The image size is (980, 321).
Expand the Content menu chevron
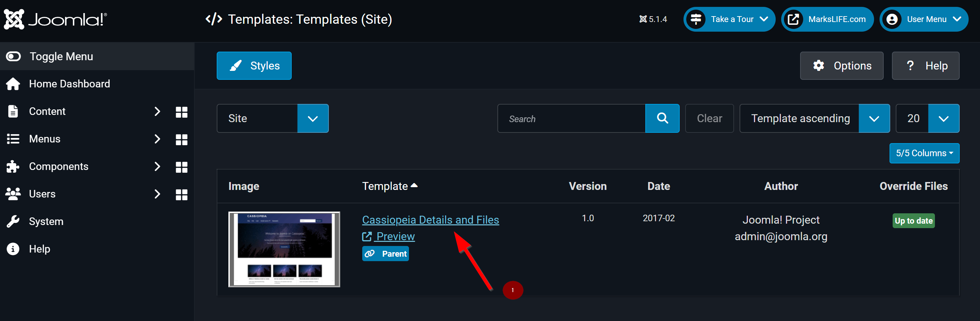(157, 111)
